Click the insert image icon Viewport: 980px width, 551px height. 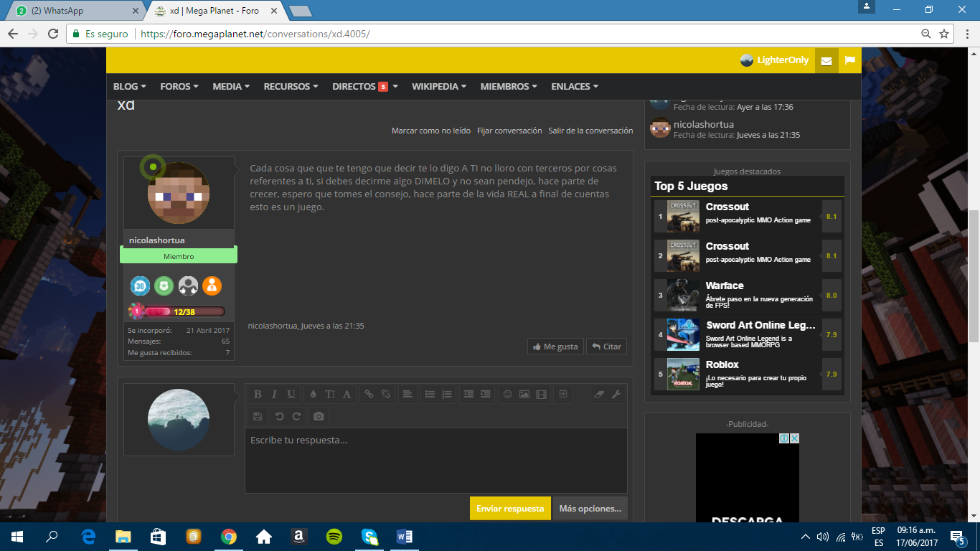524,394
